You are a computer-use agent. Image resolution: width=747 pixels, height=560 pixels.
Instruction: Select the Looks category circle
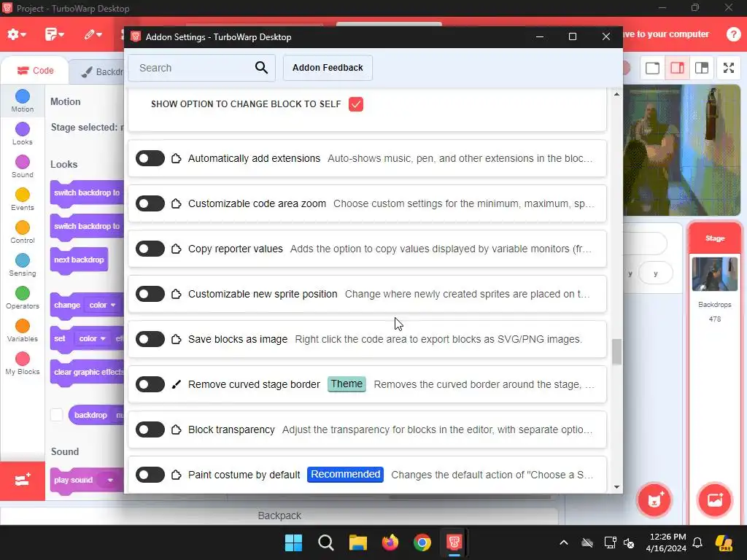tap(23, 129)
